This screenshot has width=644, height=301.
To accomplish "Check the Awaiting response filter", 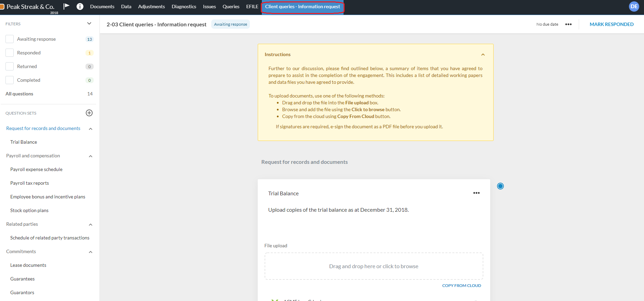I will (10, 39).
